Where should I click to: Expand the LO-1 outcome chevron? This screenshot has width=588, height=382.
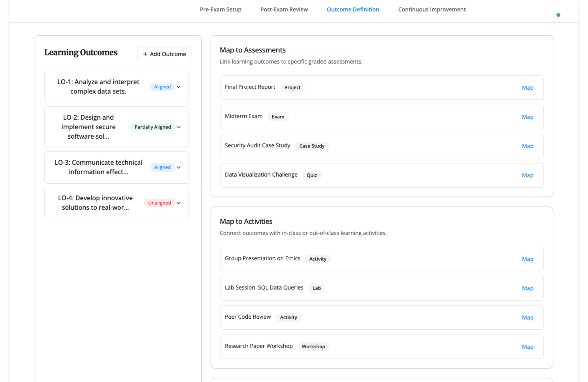click(x=179, y=87)
